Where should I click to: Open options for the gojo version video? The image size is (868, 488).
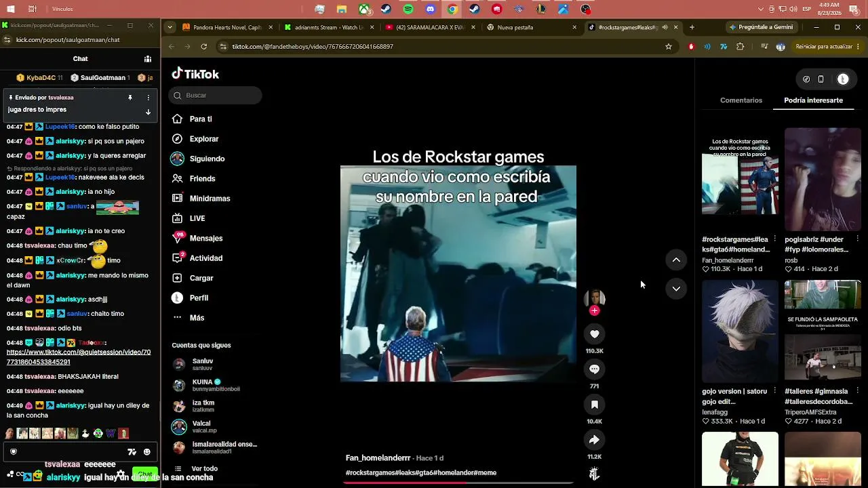[774, 391]
